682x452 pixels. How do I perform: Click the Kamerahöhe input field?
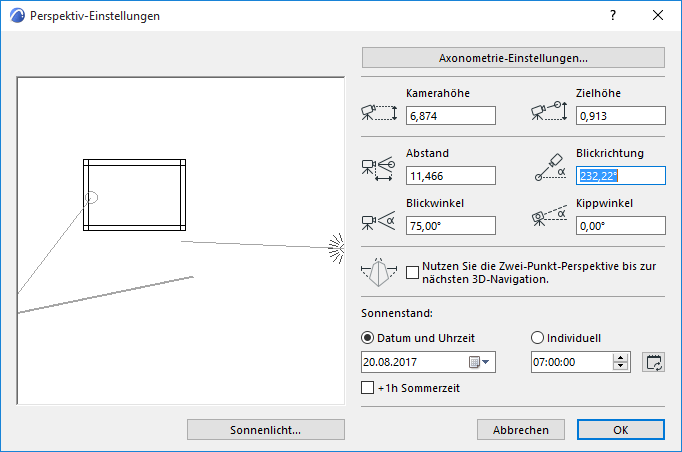click(x=450, y=116)
